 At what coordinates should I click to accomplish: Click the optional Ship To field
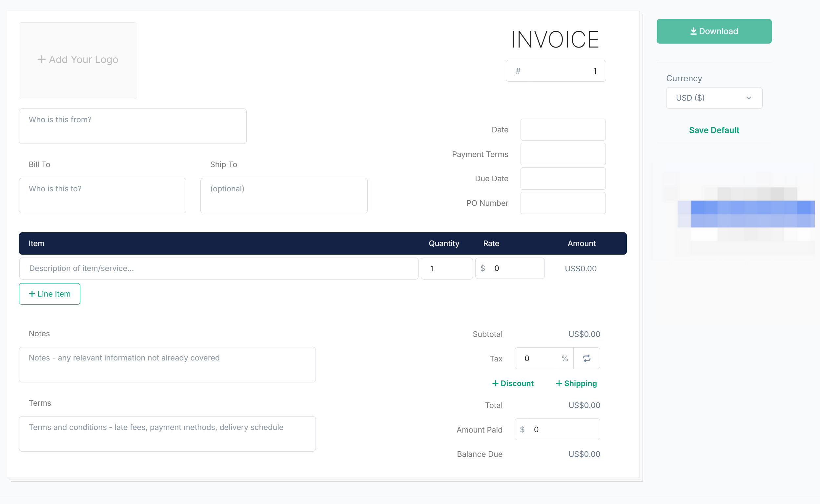tap(283, 195)
